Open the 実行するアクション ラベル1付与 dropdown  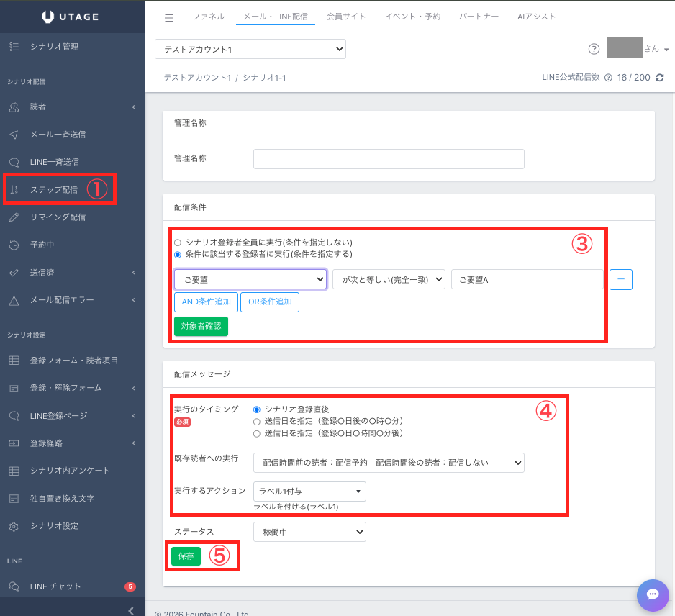(x=309, y=492)
